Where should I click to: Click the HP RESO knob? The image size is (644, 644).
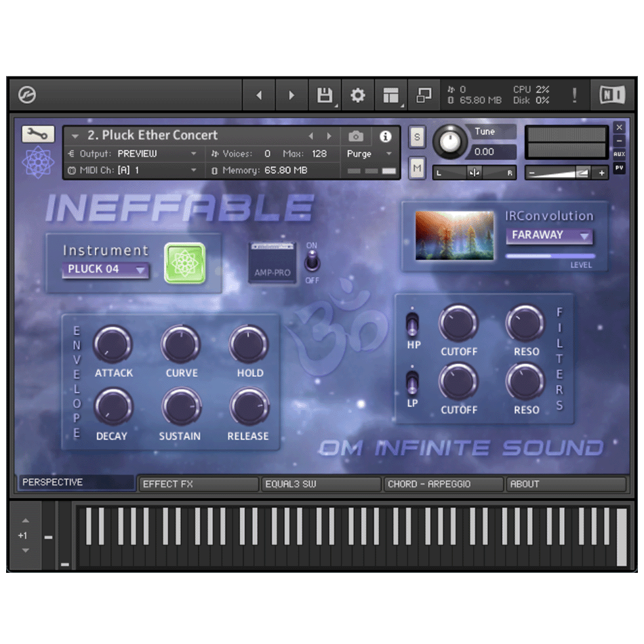[525, 323]
